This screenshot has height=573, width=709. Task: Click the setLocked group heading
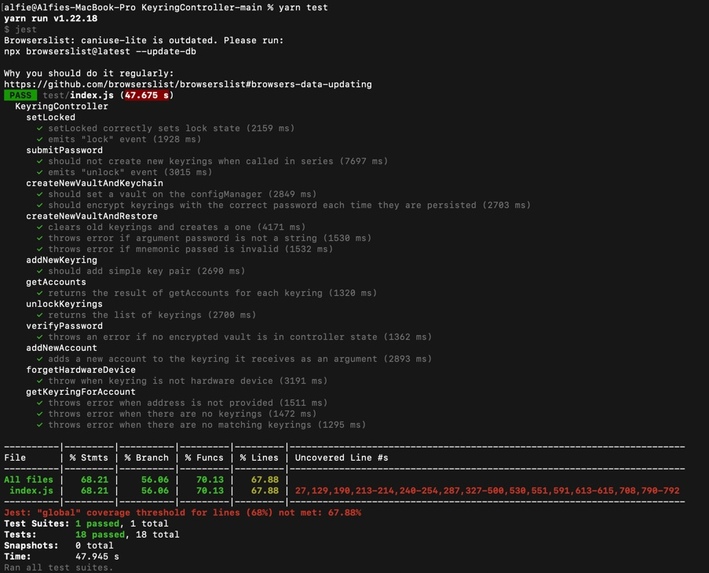click(x=51, y=117)
